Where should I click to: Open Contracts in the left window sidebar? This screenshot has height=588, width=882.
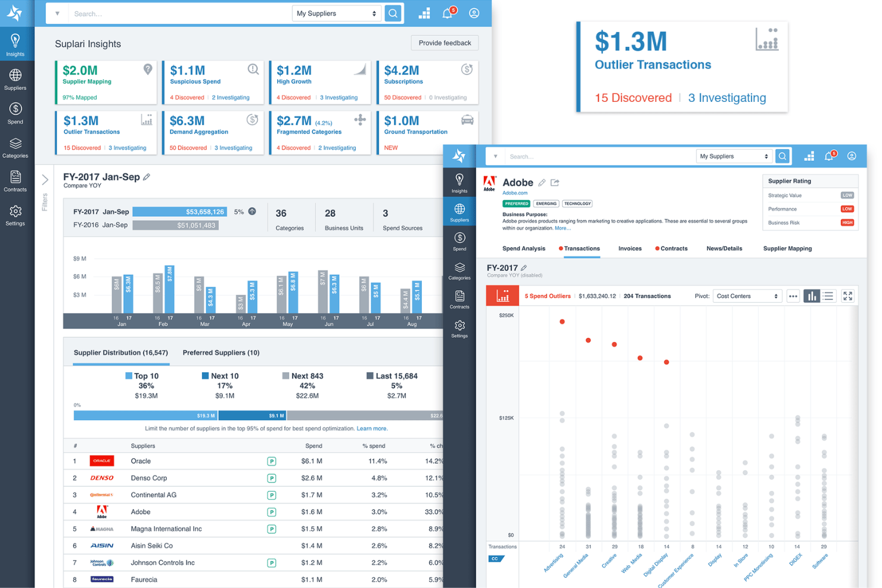point(15,181)
